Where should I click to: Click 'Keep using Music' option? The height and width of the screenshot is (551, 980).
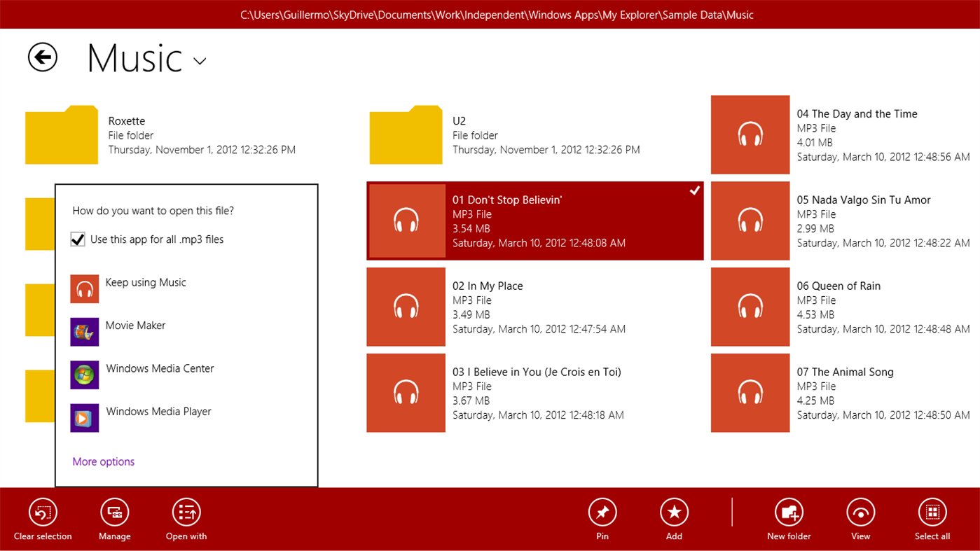146,282
